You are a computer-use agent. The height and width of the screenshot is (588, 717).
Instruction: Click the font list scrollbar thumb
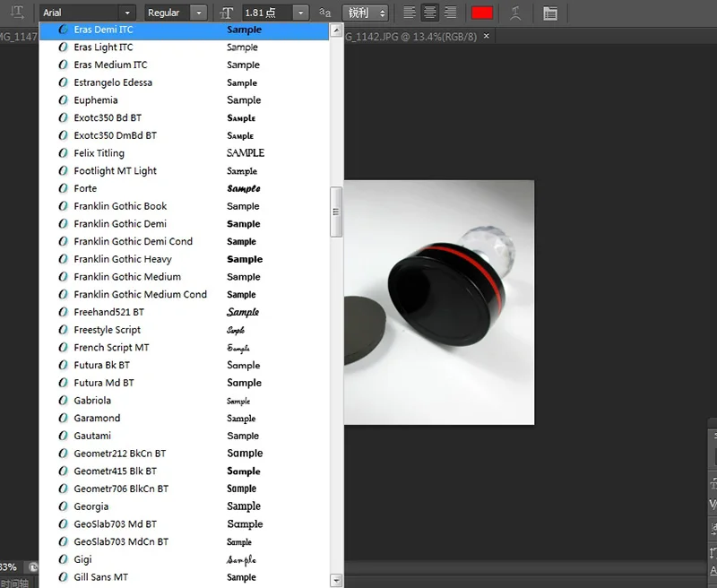[x=336, y=212]
